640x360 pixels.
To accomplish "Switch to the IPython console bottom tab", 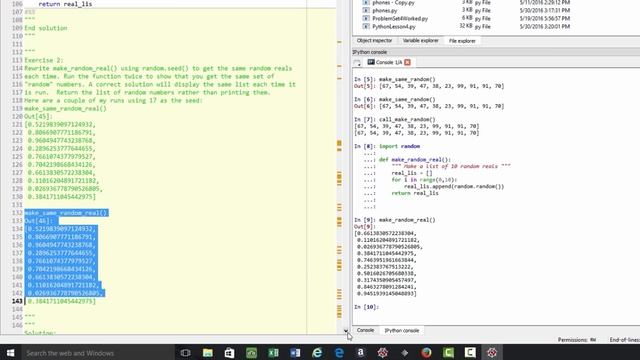I will point(402,330).
